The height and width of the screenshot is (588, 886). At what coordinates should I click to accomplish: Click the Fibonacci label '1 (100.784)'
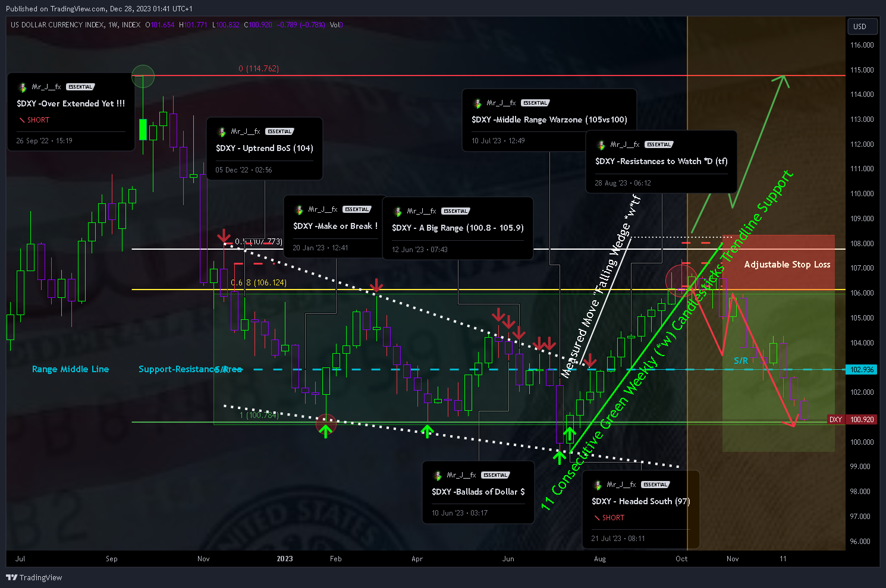coord(259,415)
